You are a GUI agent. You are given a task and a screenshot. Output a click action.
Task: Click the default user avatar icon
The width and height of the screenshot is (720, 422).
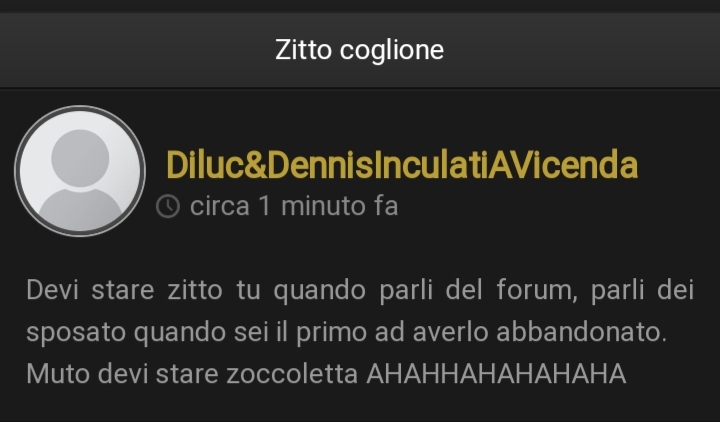[80, 171]
